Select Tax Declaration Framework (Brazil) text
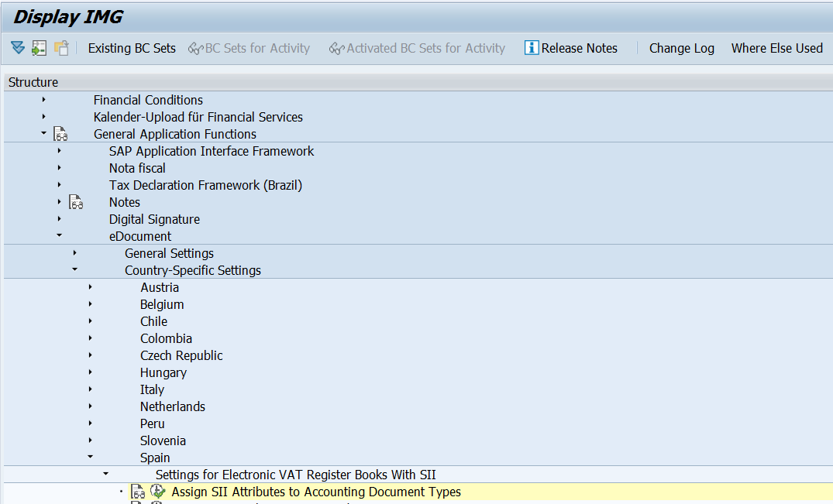Image resolution: width=833 pixels, height=504 pixels. pos(205,185)
